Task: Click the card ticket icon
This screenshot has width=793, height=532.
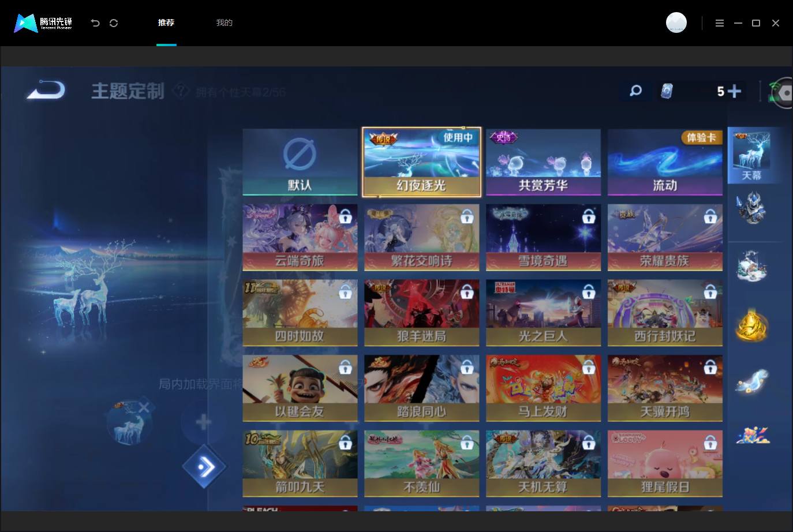Action: click(x=667, y=91)
